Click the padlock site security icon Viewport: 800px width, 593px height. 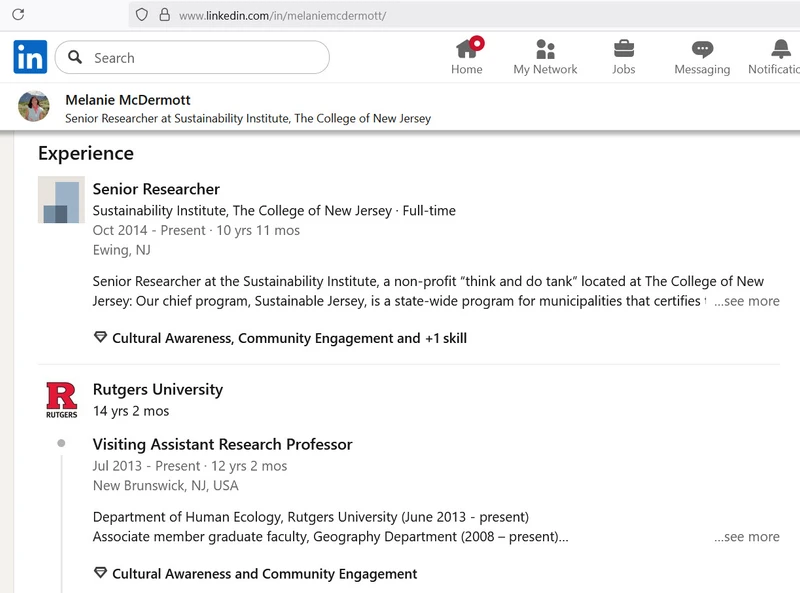click(164, 14)
